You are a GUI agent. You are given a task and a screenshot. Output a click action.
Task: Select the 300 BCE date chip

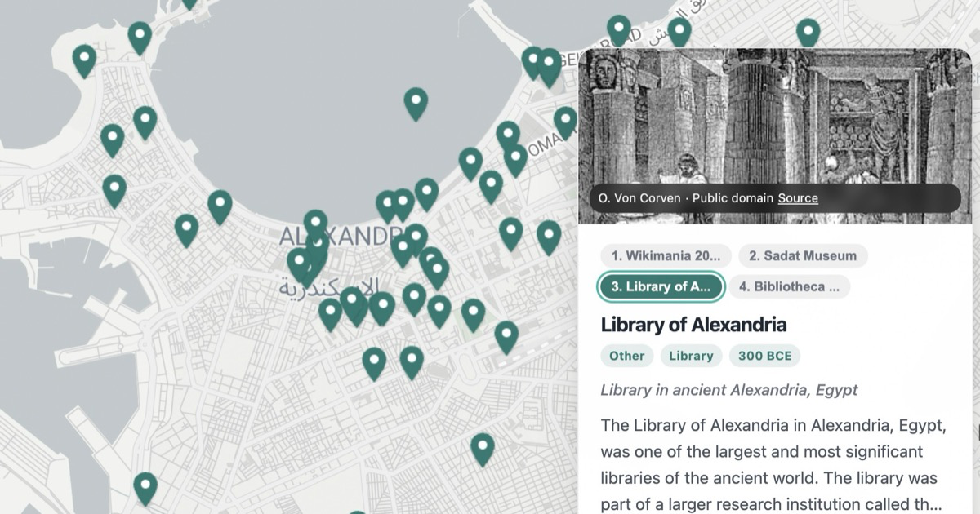[x=764, y=356]
